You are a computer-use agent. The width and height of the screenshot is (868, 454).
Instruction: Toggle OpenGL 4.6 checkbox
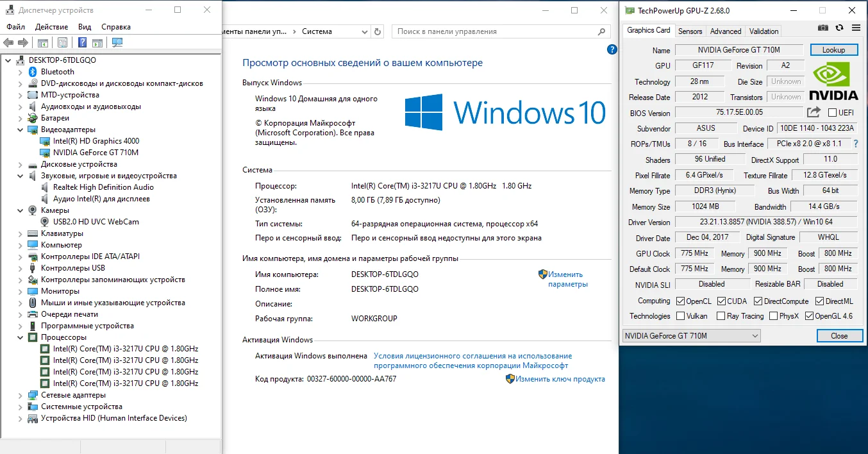809,316
